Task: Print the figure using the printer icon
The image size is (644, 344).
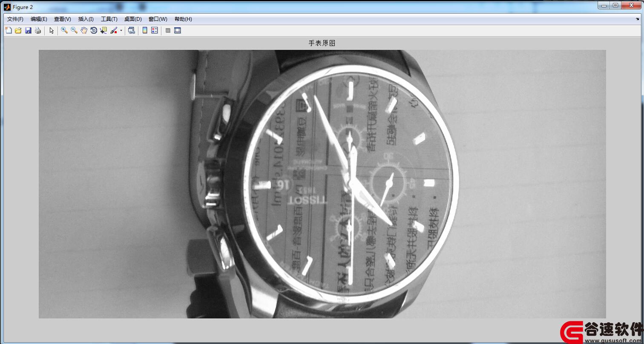Action: [38, 30]
